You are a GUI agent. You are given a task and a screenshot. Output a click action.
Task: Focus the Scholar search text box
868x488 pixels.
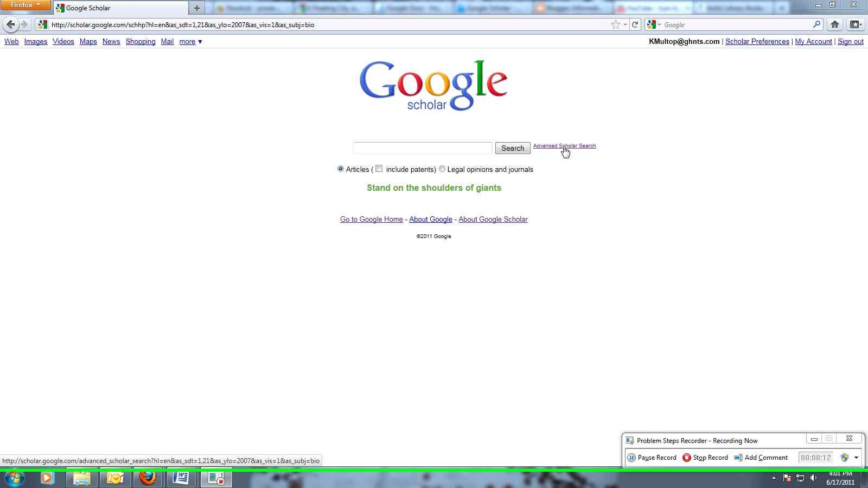pyautogui.click(x=422, y=147)
